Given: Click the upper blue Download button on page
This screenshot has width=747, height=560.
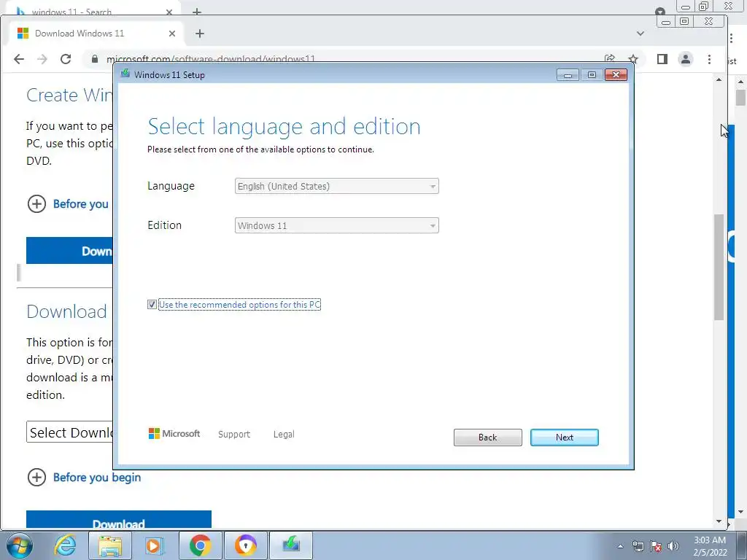Looking at the screenshot, I should [x=69, y=251].
